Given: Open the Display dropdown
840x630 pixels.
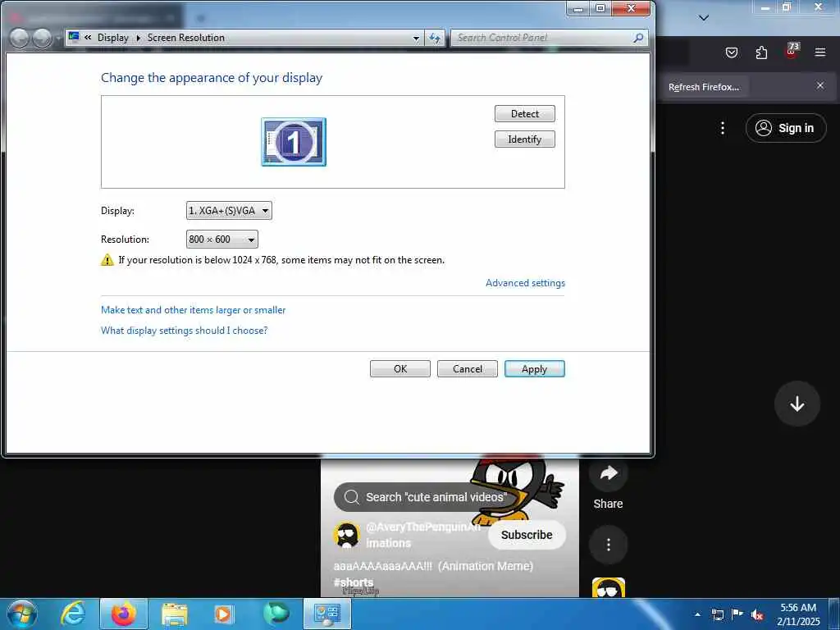Looking at the screenshot, I should (229, 211).
